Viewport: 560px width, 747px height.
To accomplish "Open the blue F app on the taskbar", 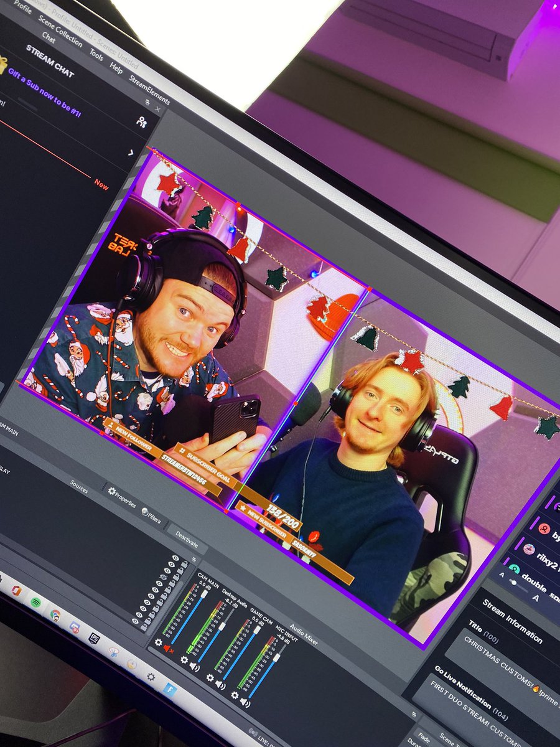I will 170,688.
